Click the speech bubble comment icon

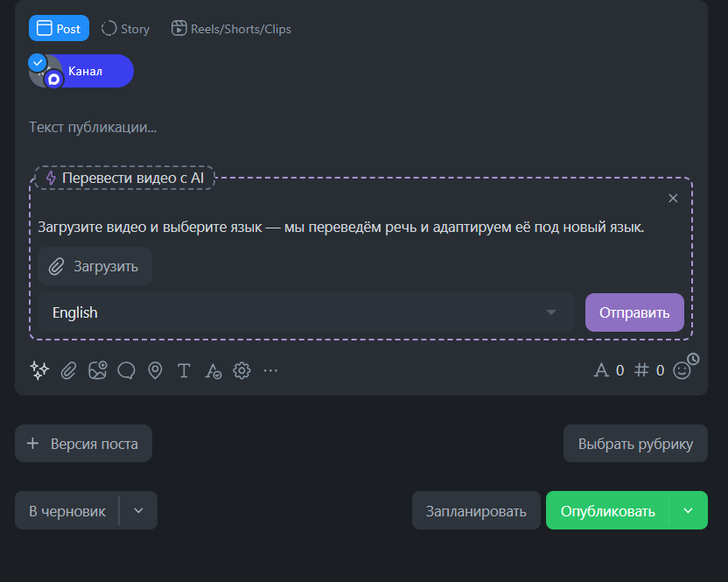tap(126, 370)
